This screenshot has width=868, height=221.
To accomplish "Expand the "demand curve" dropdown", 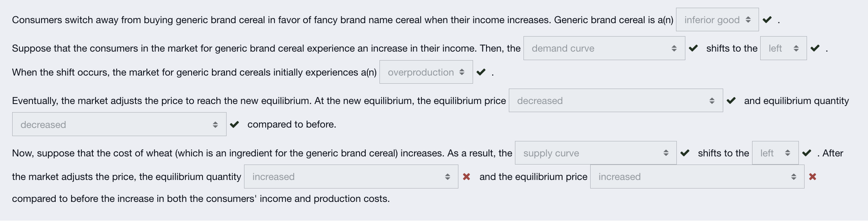I will pos(604,48).
